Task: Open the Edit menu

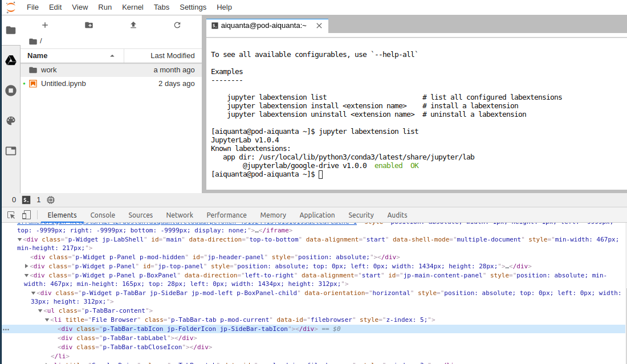Action: [55, 7]
